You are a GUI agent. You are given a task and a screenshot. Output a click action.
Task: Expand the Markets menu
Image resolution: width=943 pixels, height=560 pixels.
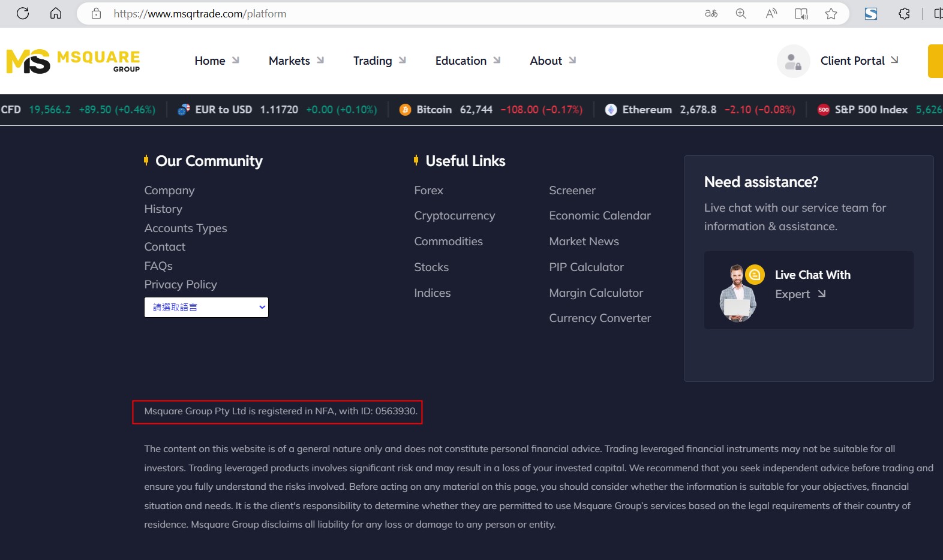click(296, 61)
